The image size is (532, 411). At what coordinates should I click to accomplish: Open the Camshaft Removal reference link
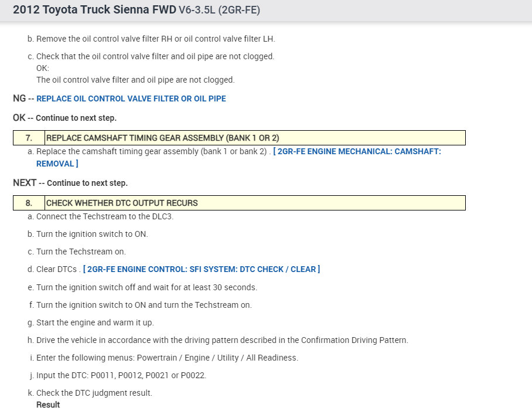(x=359, y=151)
